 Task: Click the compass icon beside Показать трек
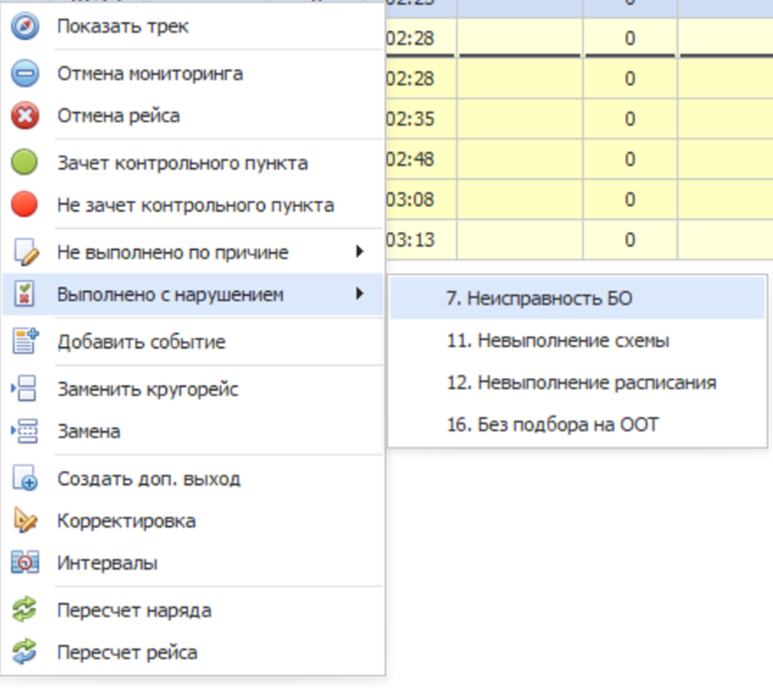25,27
